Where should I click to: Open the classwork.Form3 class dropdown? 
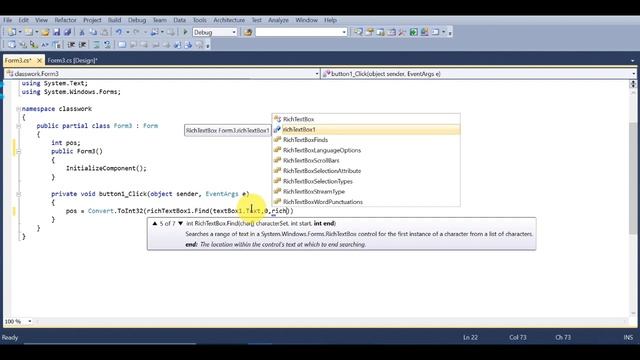[x=317, y=74]
